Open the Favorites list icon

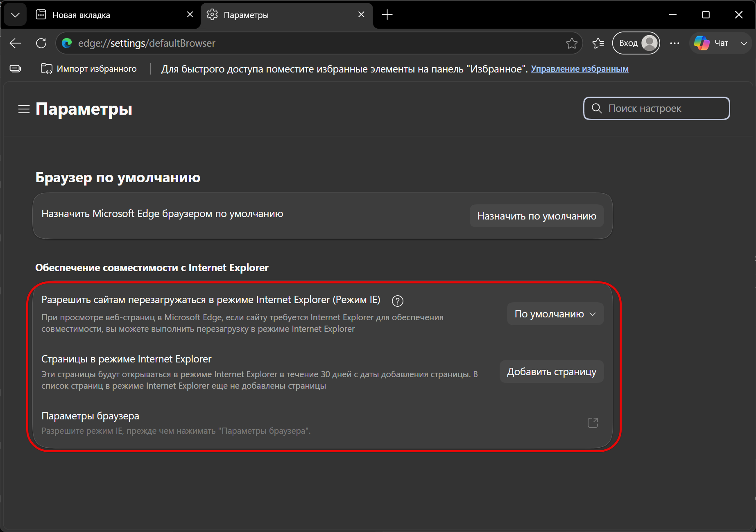[598, 43]
